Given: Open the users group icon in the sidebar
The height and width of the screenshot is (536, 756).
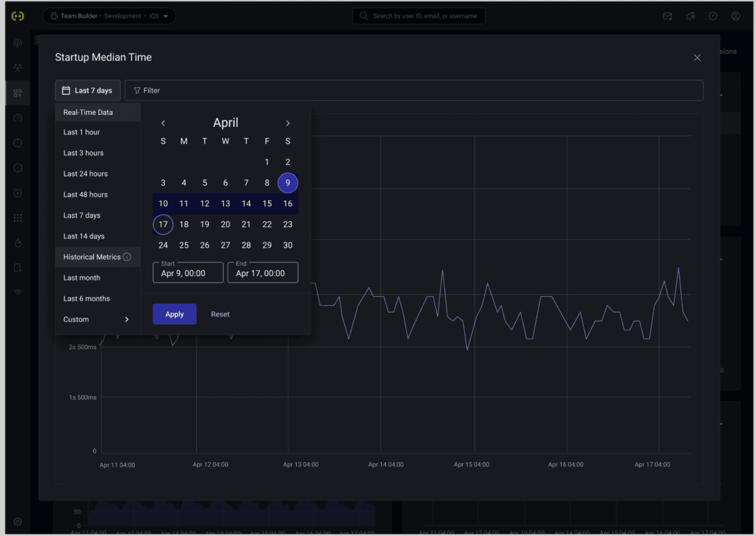Looking at the screenshot, I should click(x=18, y=67).
